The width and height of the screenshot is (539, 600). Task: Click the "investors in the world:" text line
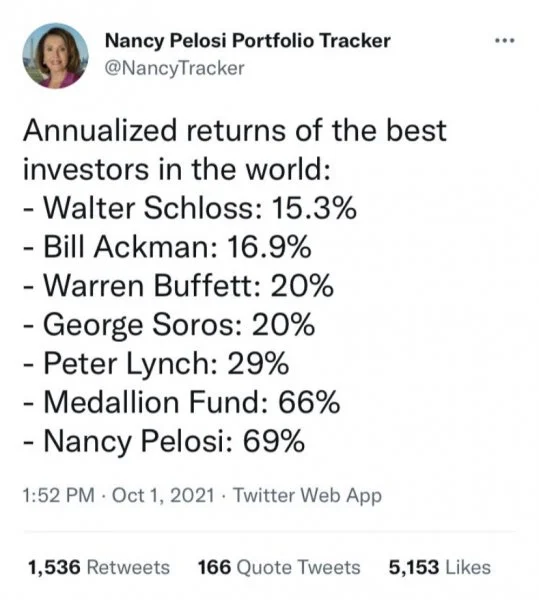point(177,169)
